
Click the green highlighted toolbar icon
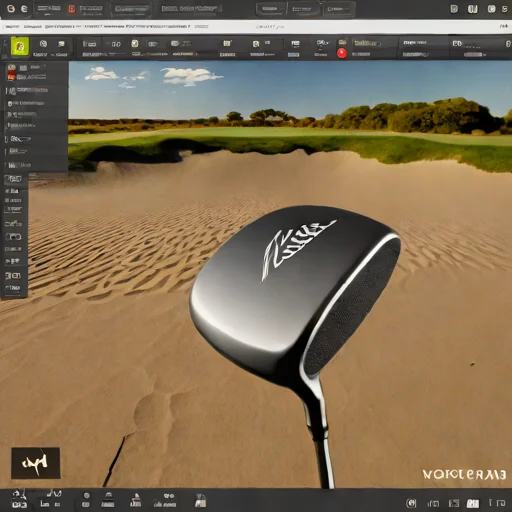point(20,46)
